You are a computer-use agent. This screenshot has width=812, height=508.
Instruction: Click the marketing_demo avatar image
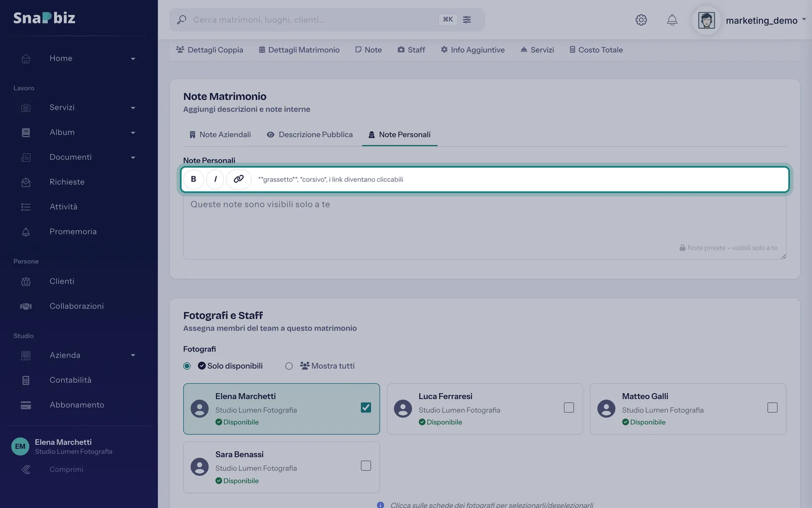click(x=706, y=20)
